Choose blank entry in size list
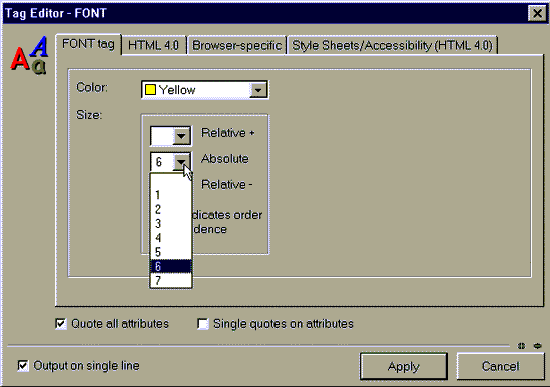550x387 pixels. click(x=171, y=181)
